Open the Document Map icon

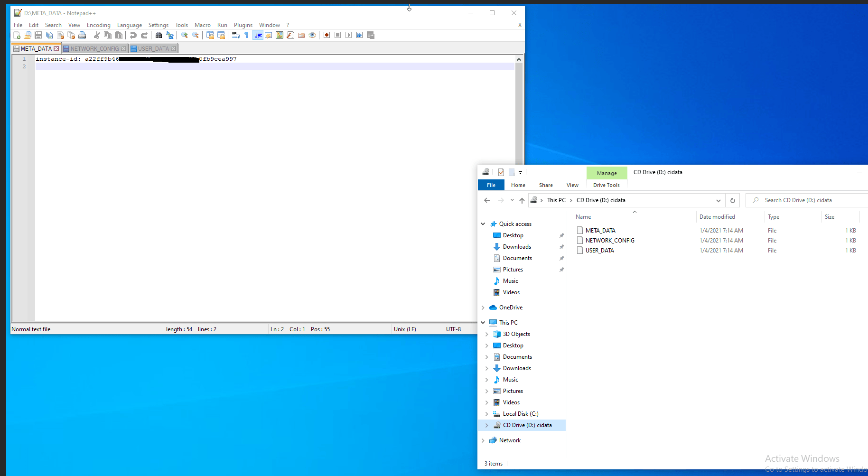(280, 35)
